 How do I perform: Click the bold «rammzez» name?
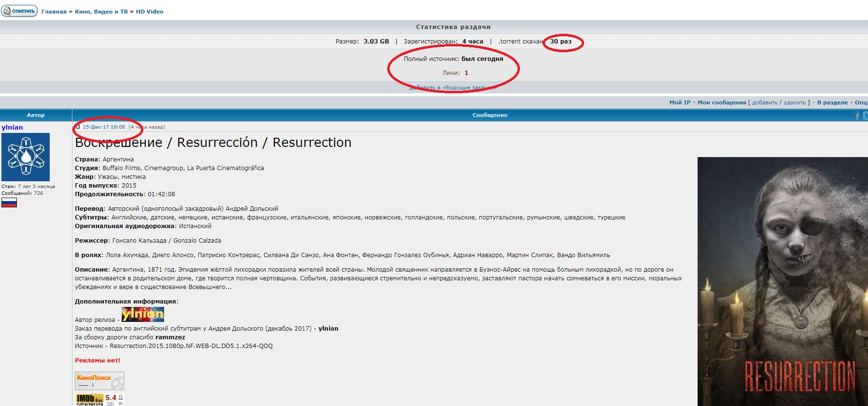tap(170, 337)
